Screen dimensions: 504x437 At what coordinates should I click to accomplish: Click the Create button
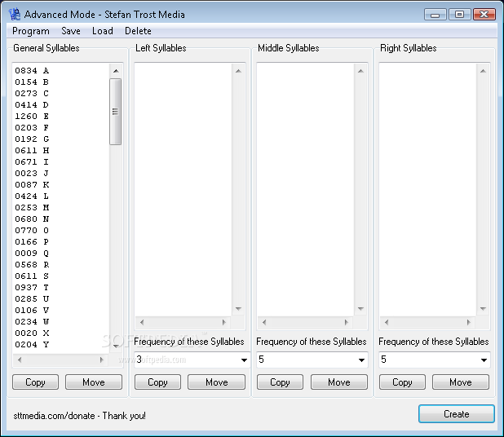pyautogui.click(x=456, y=414)
